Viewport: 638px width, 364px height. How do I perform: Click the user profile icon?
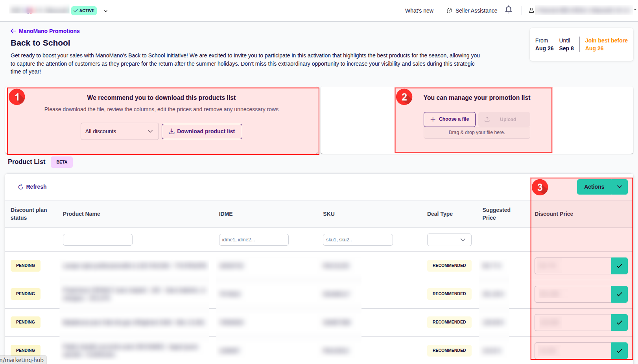pos(531,11)
